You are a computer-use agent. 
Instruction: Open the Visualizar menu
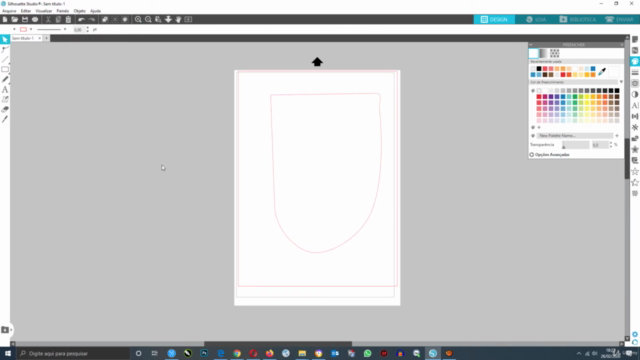coord(44,11)
